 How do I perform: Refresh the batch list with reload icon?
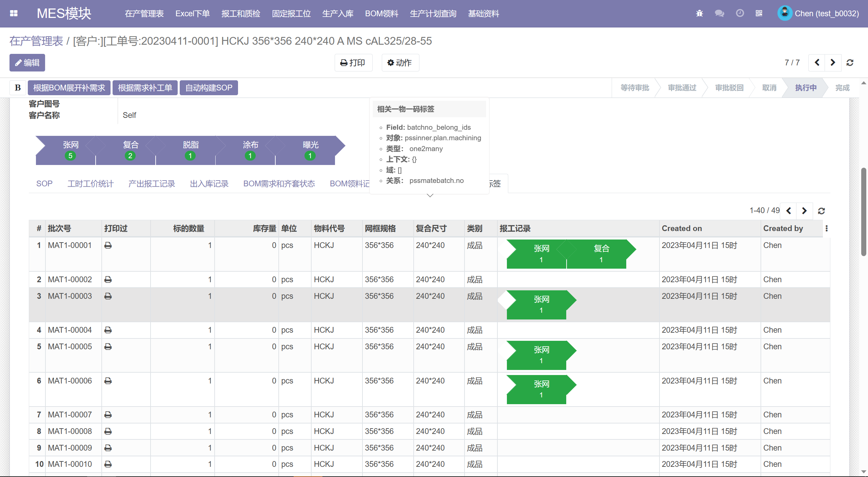821,211
